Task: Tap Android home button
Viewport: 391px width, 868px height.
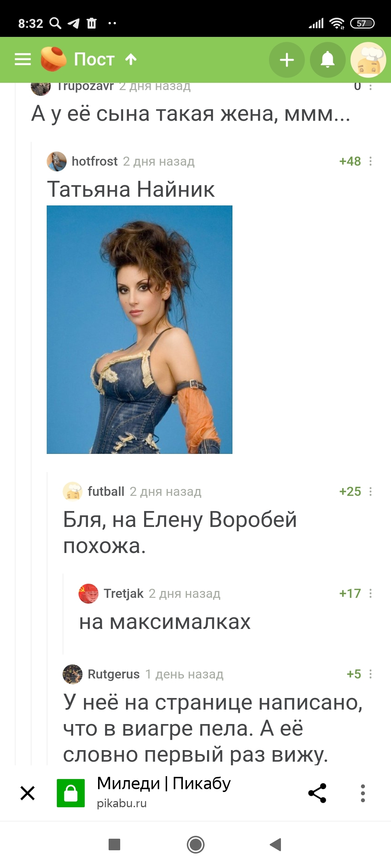Action: (195, 845)
